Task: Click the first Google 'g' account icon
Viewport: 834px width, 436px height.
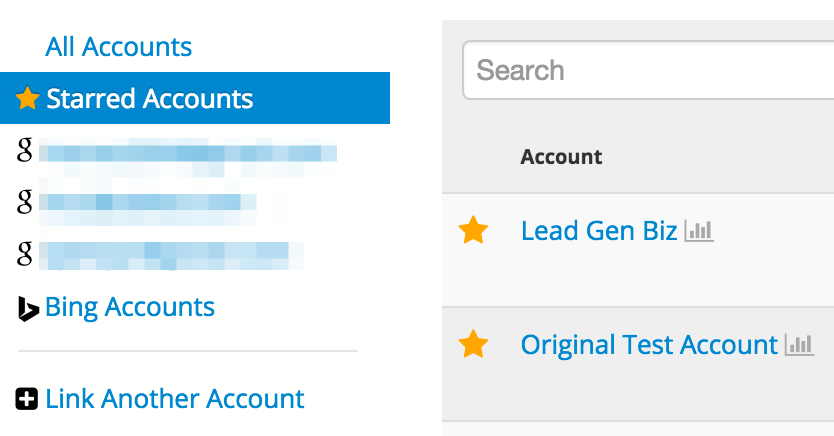Action: (24, 150)
